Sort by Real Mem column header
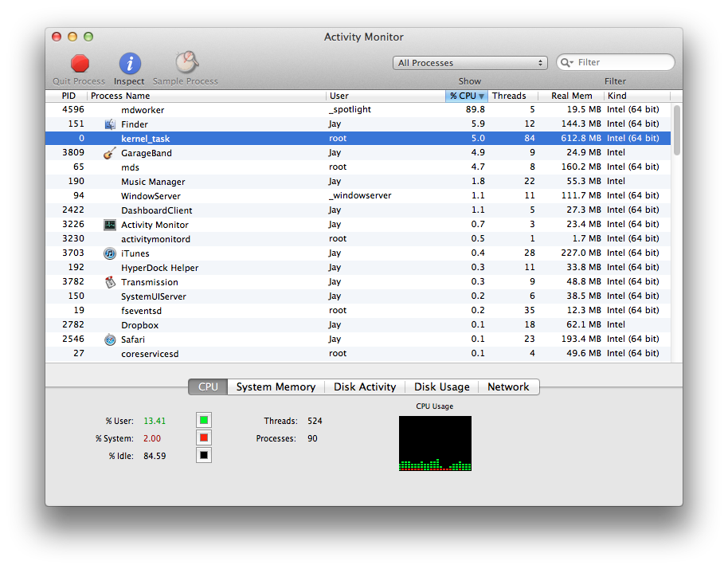 coord(571,96)
